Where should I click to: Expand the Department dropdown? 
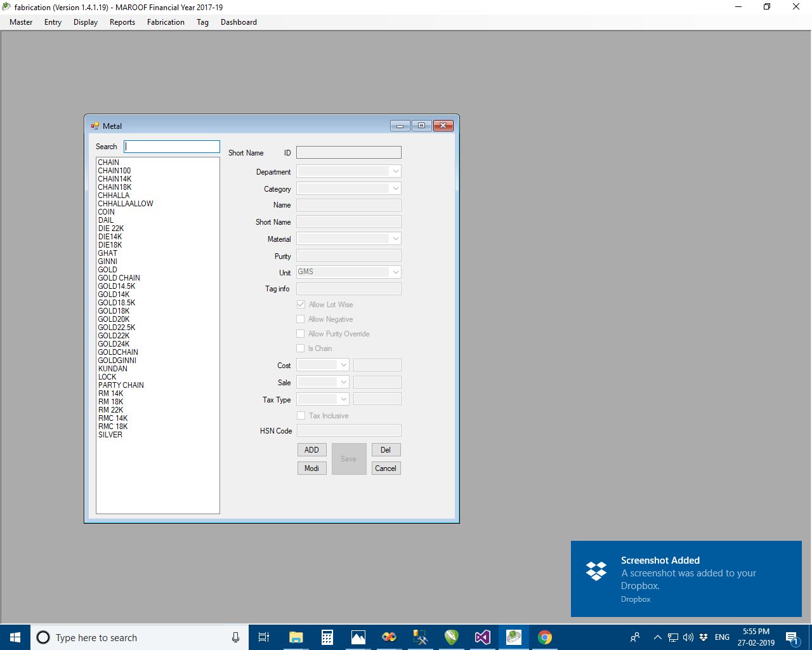click(395, 171)
